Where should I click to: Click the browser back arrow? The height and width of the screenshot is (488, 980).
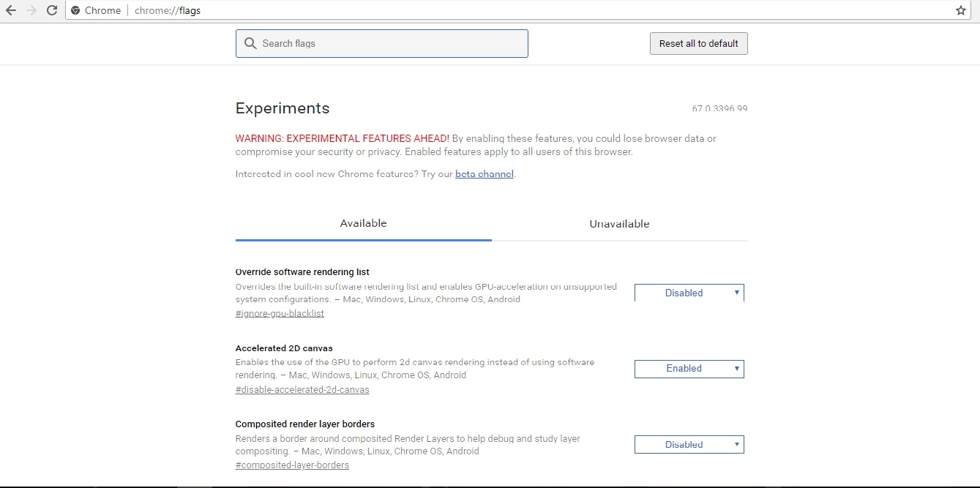[x=11, y=10]
